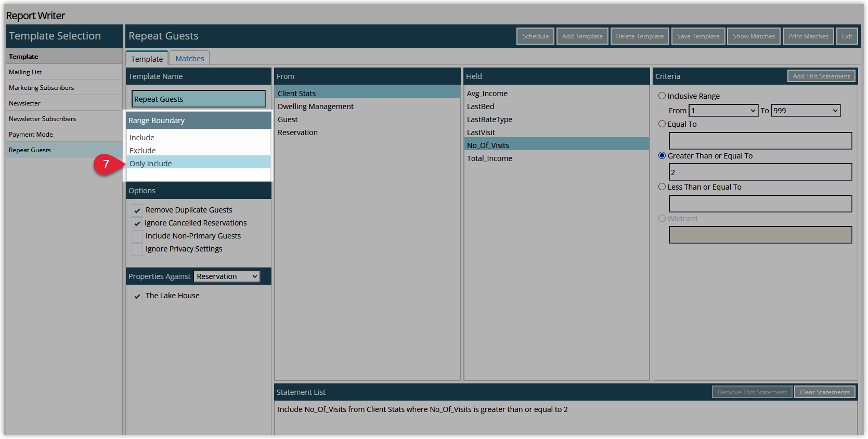Screen dimensions: 868x439
Task: Select Repeat Guests in template list
Action: point(64,150)
